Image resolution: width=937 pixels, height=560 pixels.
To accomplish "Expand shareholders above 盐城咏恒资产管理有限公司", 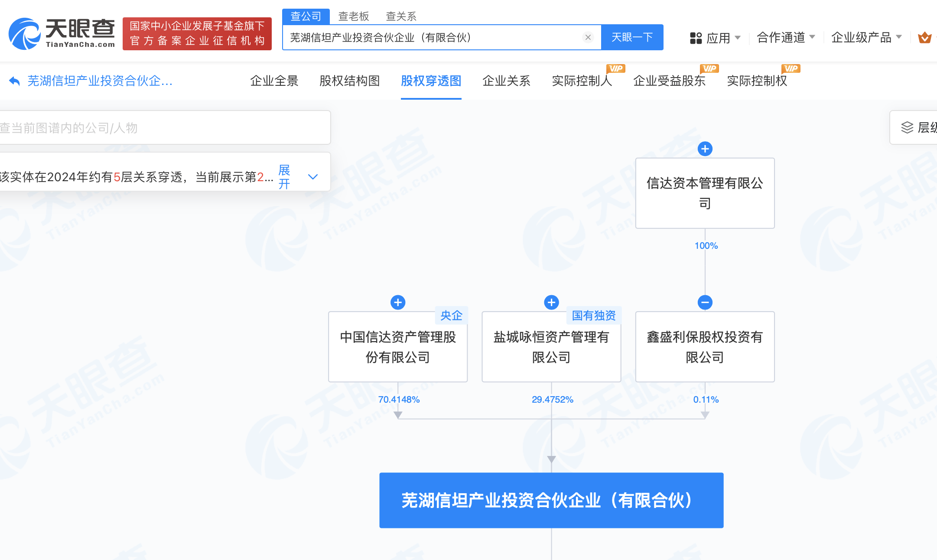I will click(551, 302).
